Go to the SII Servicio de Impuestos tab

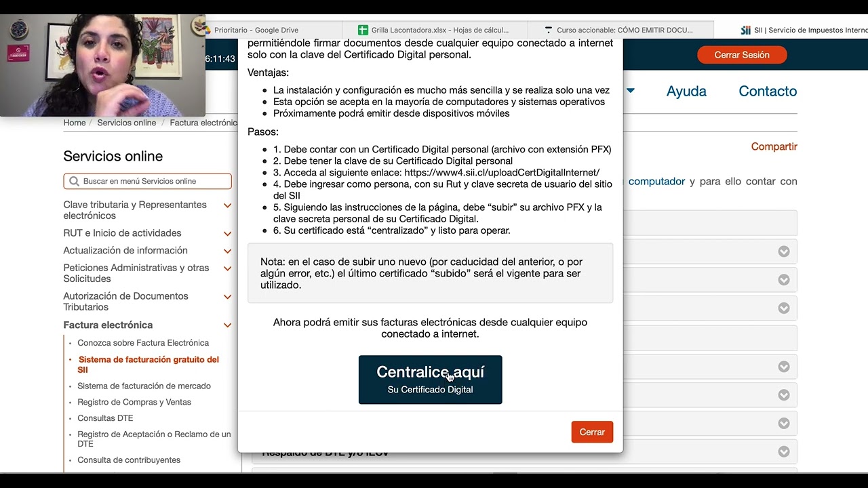click(x=804, y=30)
